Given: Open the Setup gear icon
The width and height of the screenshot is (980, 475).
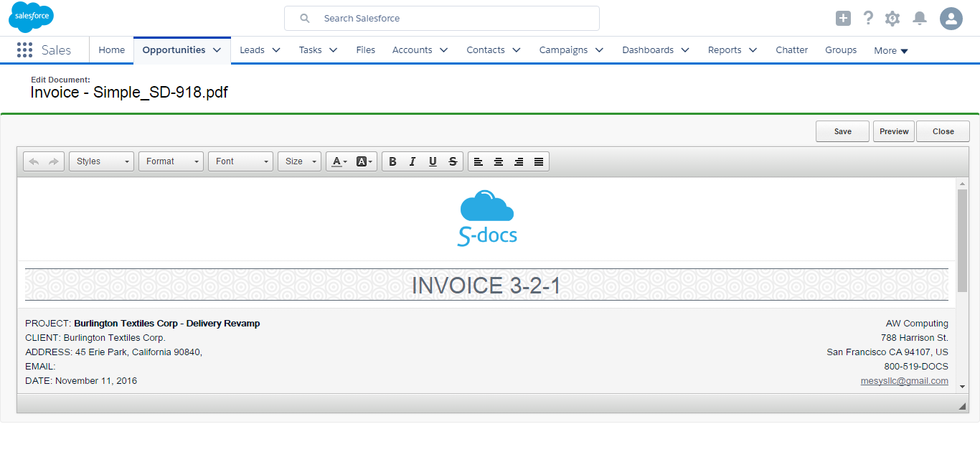Looking at the screenshot, I should coord(892,19).
